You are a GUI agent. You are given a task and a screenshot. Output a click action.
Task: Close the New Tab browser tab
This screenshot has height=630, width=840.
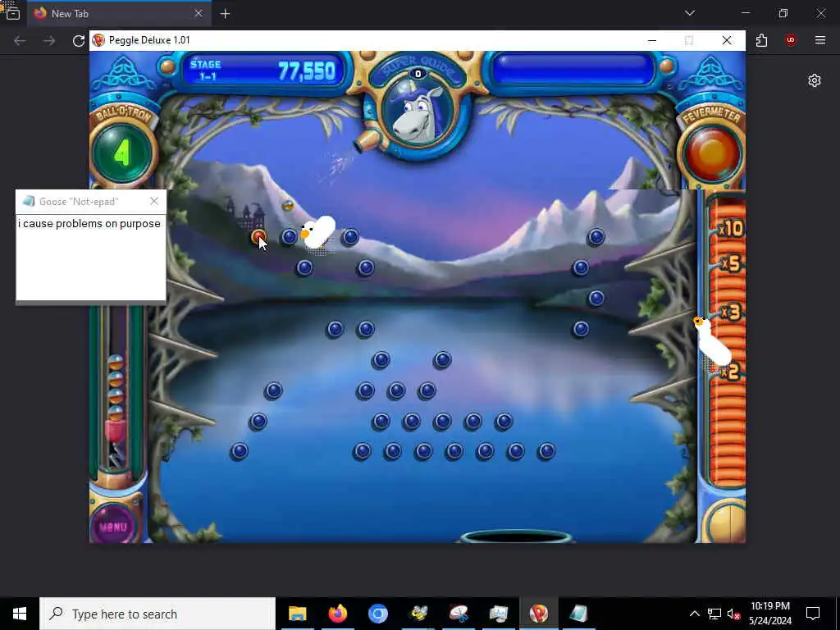(x=199, y=13)
